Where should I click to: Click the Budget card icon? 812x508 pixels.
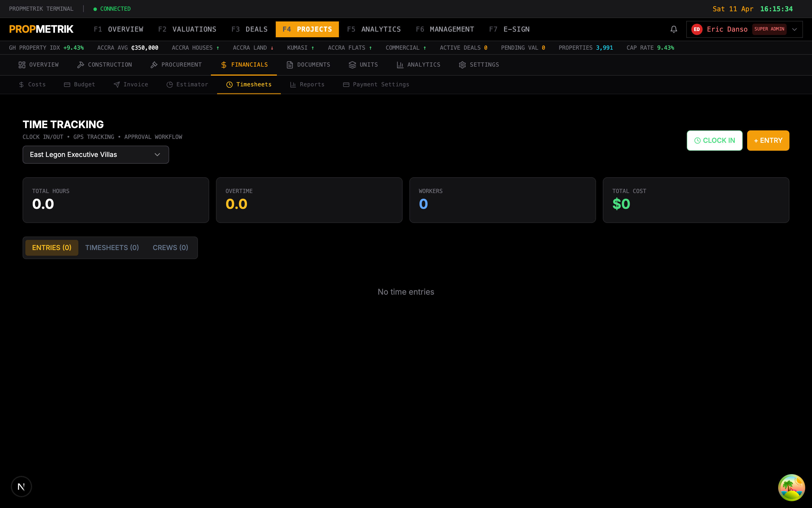point(67,85)
